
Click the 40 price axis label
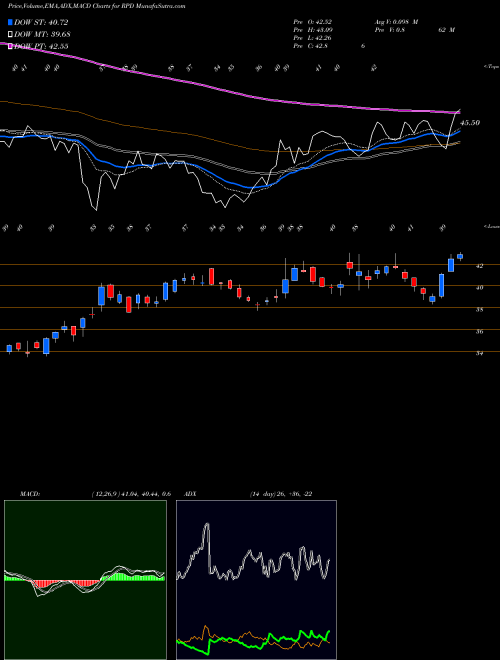pyautogui.click(x=479, y=288)
